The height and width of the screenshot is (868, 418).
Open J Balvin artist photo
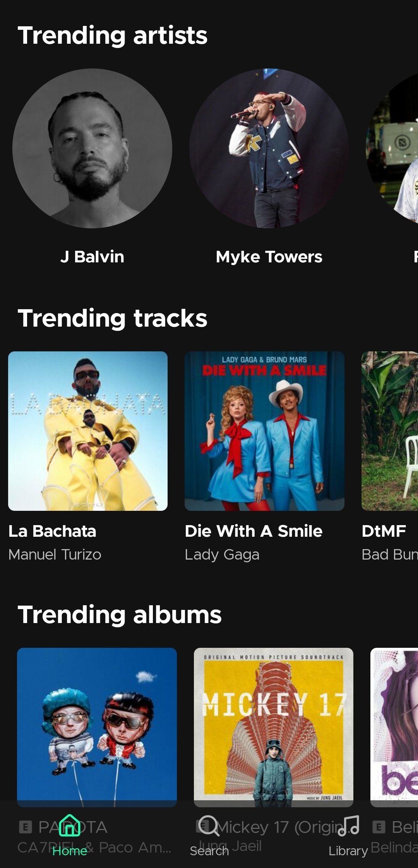pos(92,148)
